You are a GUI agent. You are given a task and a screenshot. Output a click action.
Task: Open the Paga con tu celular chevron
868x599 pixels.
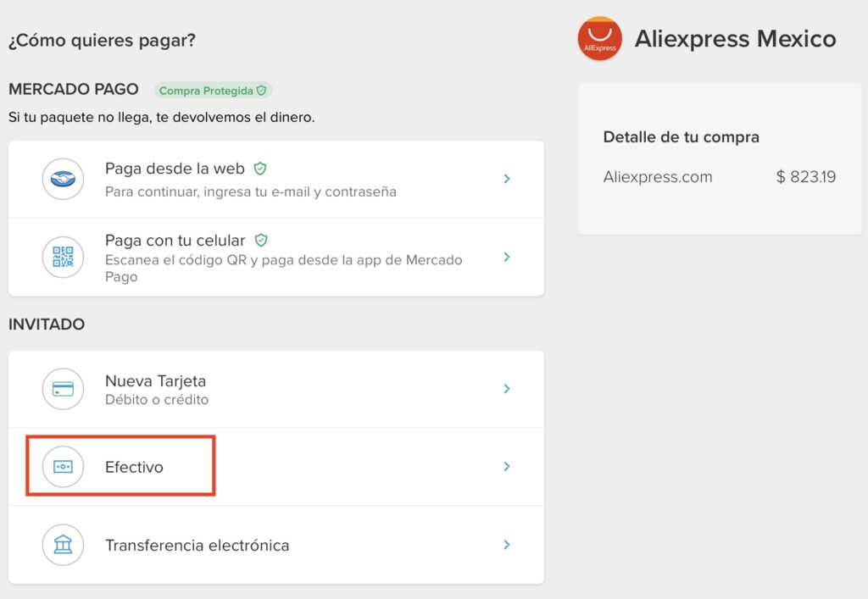click(x=507, y=257)
